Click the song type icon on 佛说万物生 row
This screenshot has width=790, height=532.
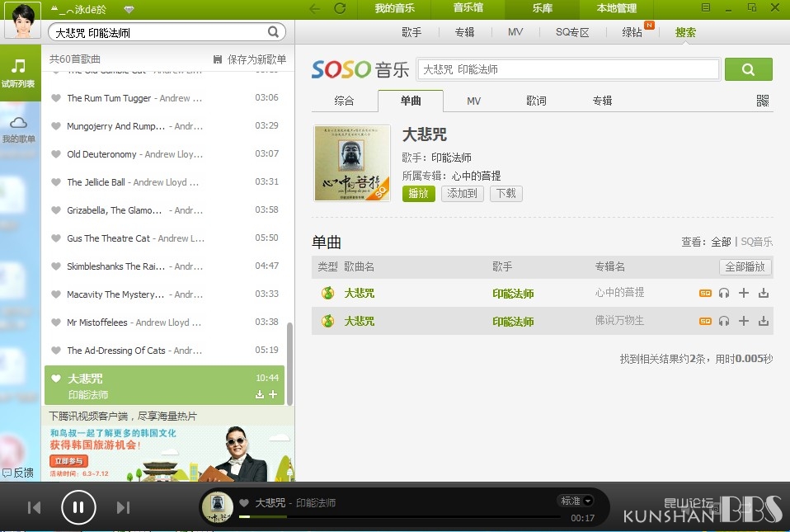pos(328,321)
